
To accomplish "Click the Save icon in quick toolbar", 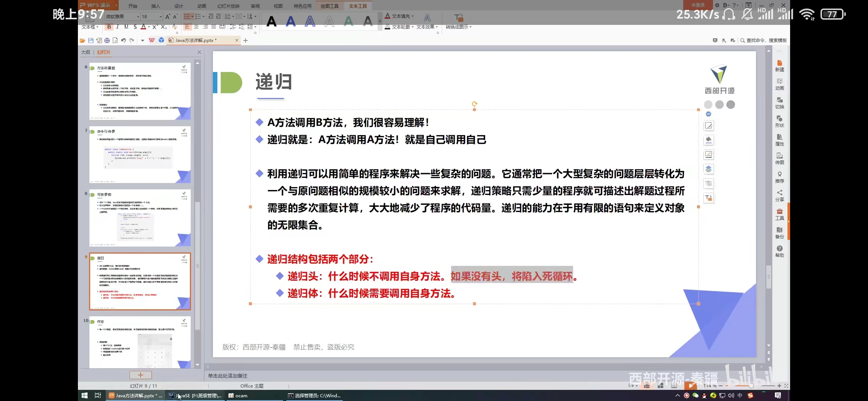I will click(x=91, y=40).
